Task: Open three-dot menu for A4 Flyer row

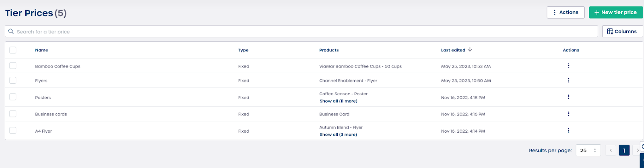Action: (x=568, y=131)
